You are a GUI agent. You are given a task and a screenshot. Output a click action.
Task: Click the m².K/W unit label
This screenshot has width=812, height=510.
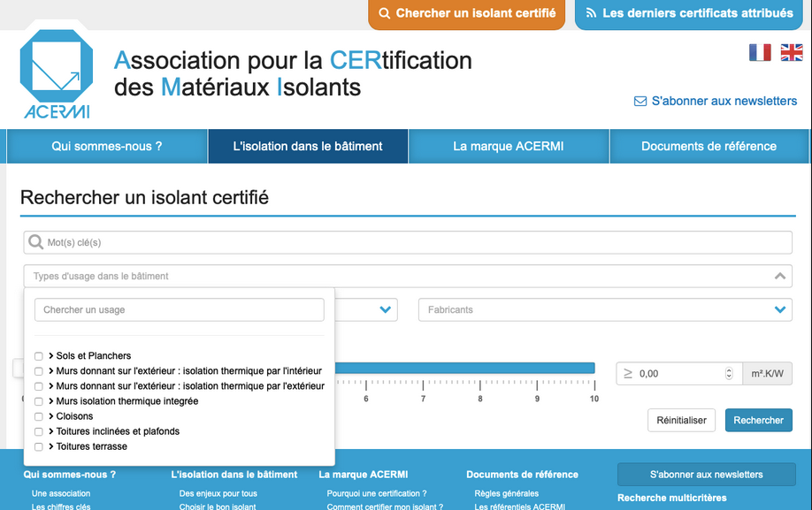pyautogui.click(x=768, y=374)
